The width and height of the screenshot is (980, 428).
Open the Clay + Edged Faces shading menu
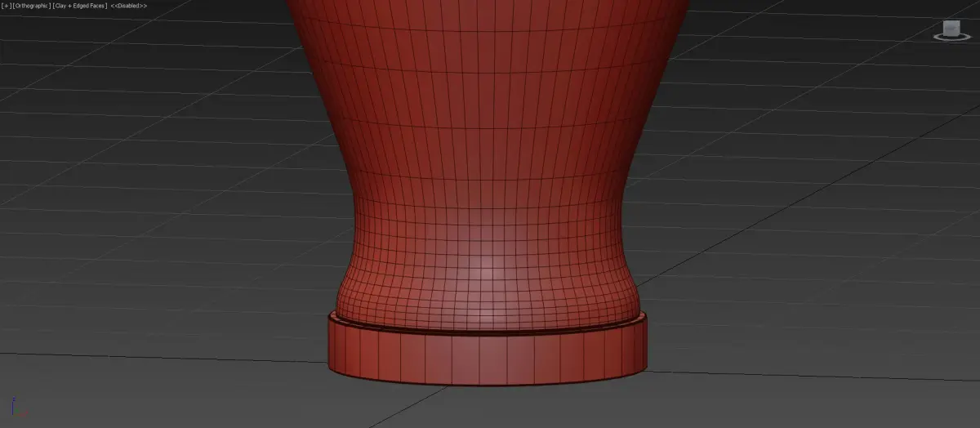(x=80, y=6)
